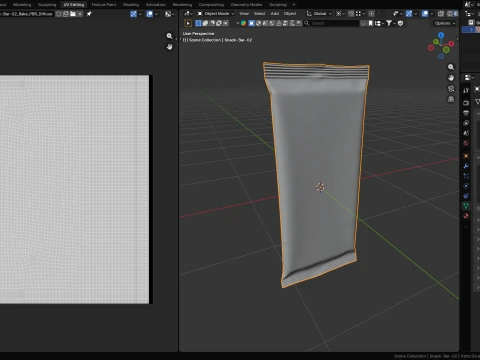Click the blue Z axis on navigation gizmo
This screenshot has width=480, height=360.
coord(441,35)
